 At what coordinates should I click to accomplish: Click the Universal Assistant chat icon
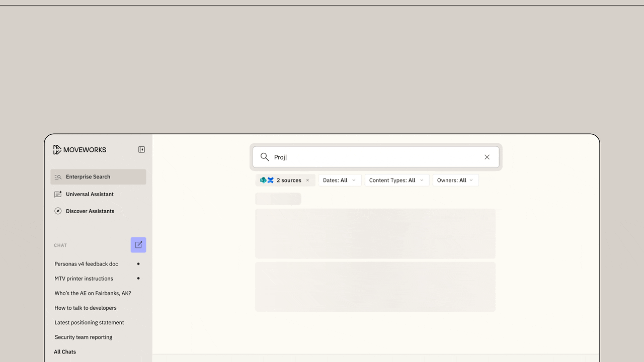[58, 194]
